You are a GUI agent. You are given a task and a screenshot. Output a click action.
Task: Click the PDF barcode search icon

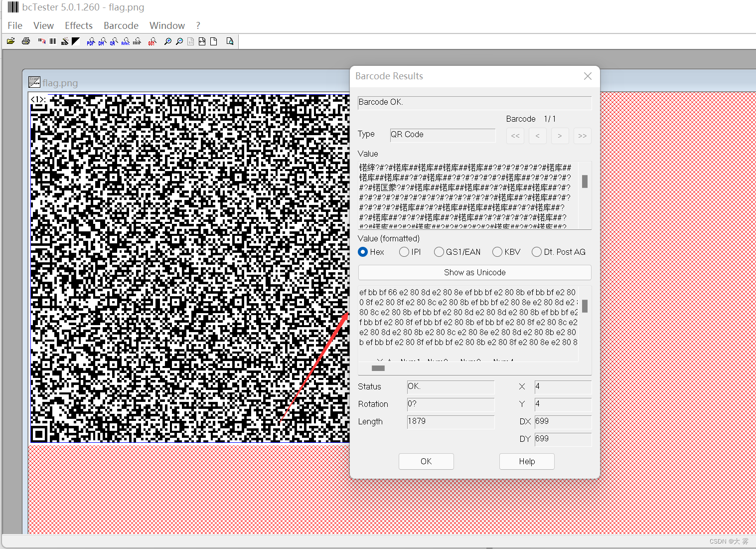[x=91, y=41]
